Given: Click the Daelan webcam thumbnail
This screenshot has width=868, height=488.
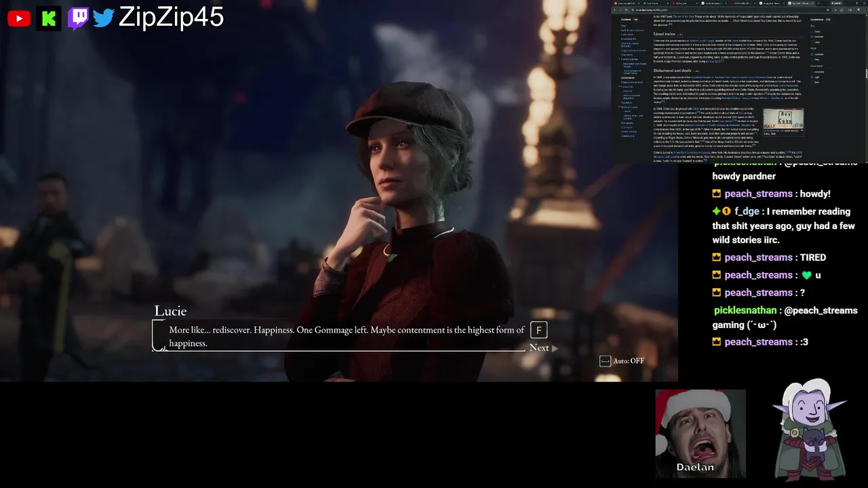Looking at the screenshot, I should click(x=701, y=433).
